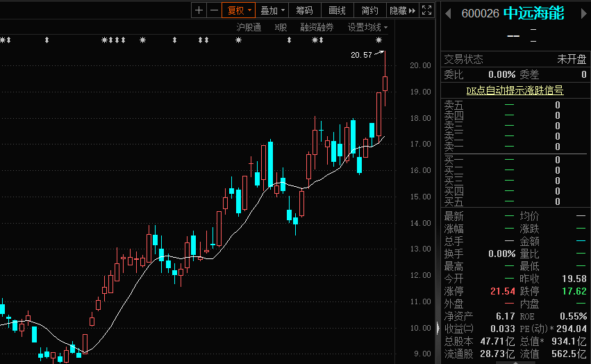
Task: Open the 设置均线 moving average dropdown
Action: (367, 27)
